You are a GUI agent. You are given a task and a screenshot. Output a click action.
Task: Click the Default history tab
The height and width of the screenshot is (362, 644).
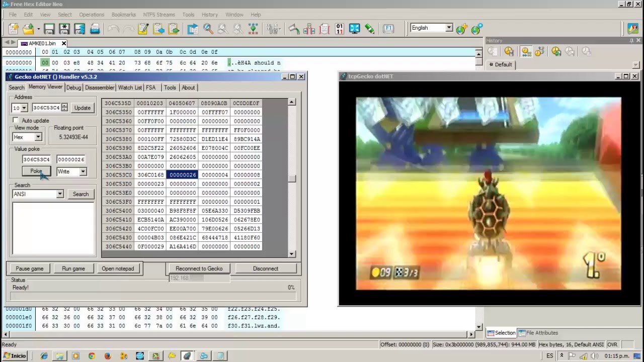click(x=500, y=64)
